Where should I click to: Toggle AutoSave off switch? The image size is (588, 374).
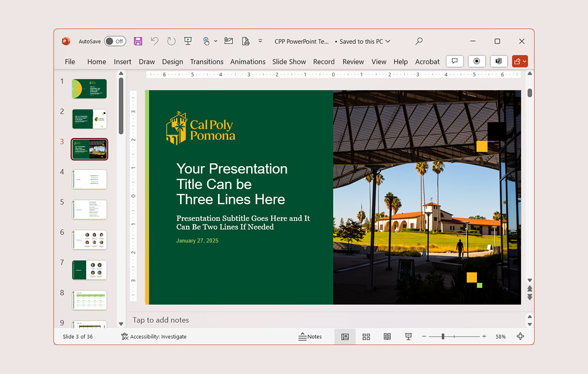click(115, 41)
